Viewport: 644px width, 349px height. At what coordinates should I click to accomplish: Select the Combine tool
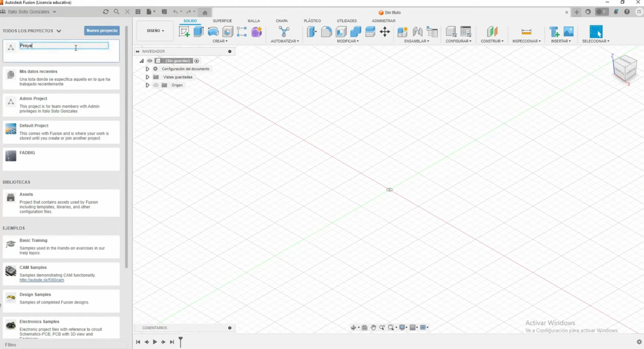click(x=356, y=32)
